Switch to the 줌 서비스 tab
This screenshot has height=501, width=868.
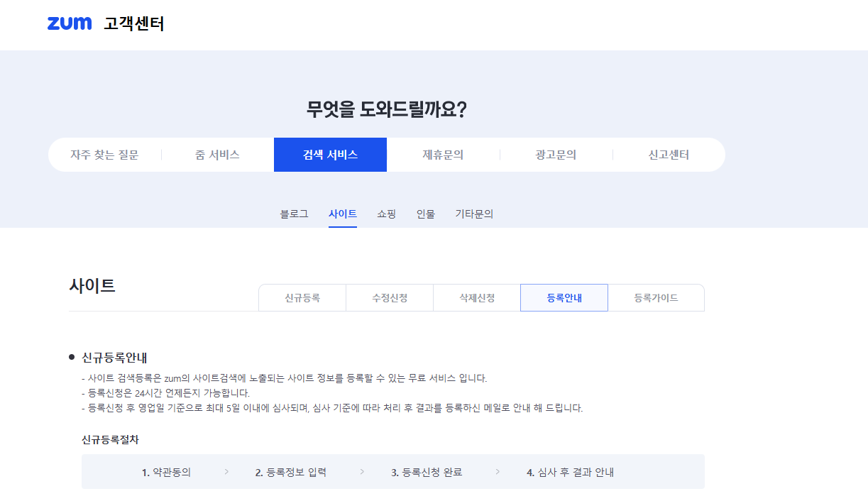tap(217, 155)
